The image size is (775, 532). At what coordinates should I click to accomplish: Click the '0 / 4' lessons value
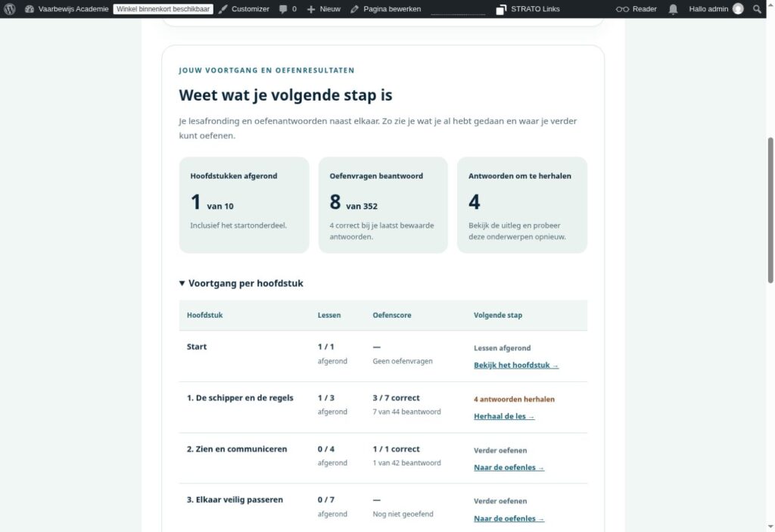point(325,449)
